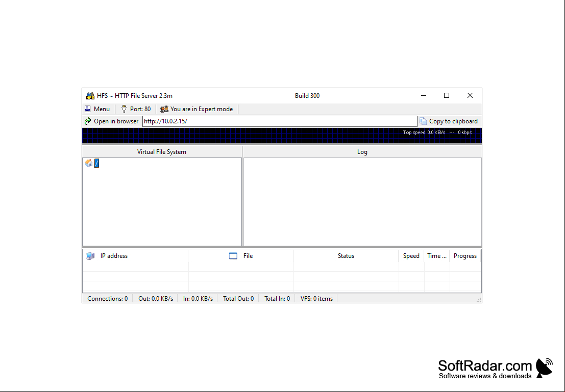
Task: Select the root slash tree item
Action: (x=96, y=163)
